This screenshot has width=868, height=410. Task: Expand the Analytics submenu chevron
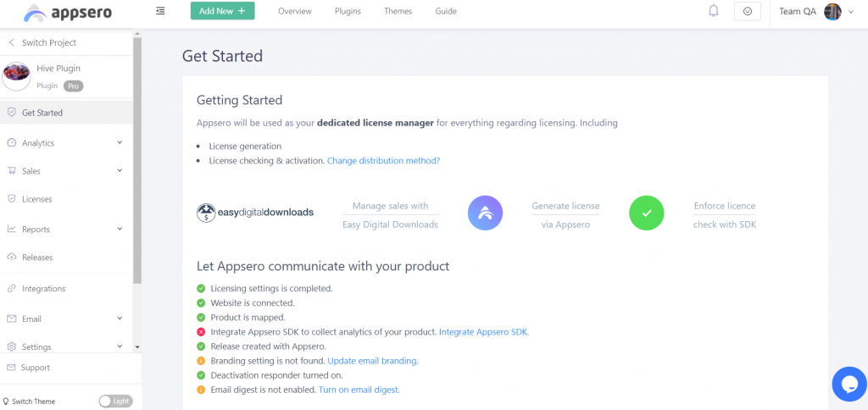pyautogui.click(x=120, y=142)
